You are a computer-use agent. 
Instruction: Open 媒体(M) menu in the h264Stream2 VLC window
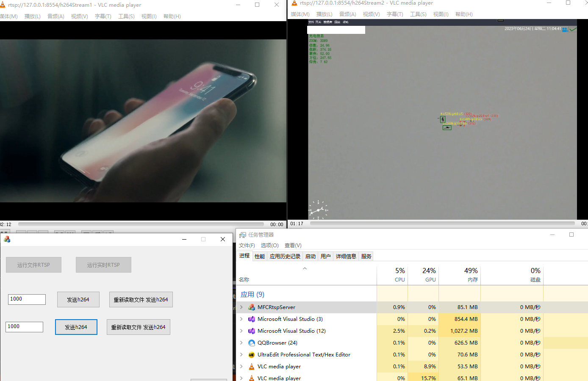click(x=300, y=14)
